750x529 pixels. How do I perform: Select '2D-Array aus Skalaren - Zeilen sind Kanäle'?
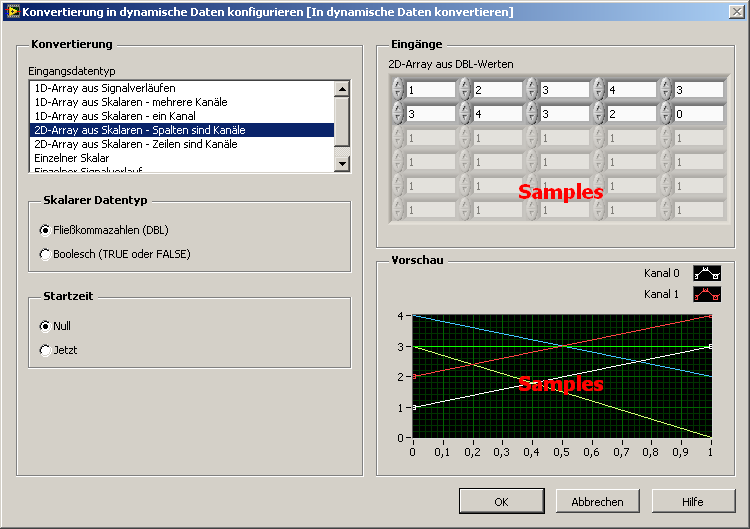(182, 144)
